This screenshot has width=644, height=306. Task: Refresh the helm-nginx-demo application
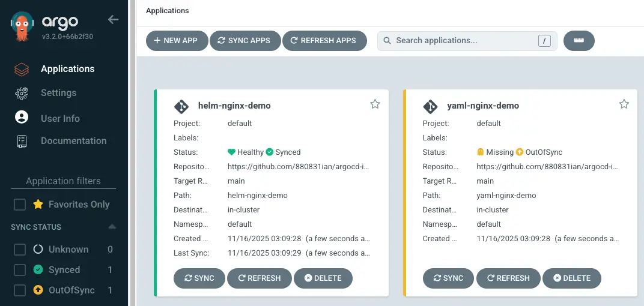(x=260, y=278)
